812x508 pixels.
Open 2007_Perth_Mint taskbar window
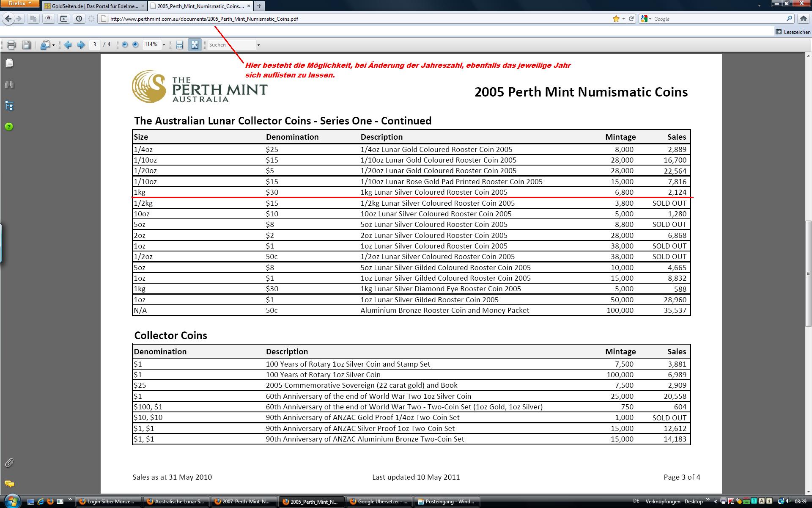pos(244,502)
